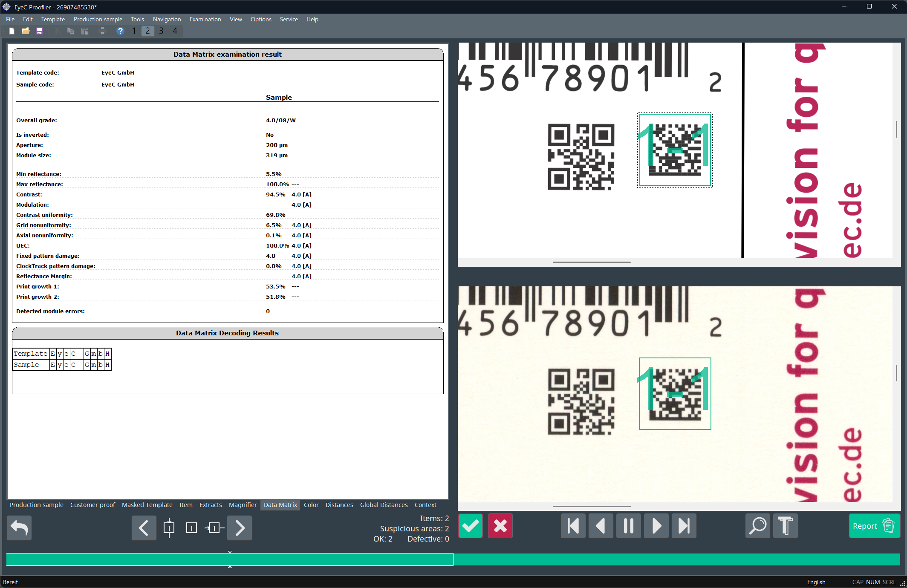Open the Tools menu
Screen dimensions: 907x588
point(137,19)
